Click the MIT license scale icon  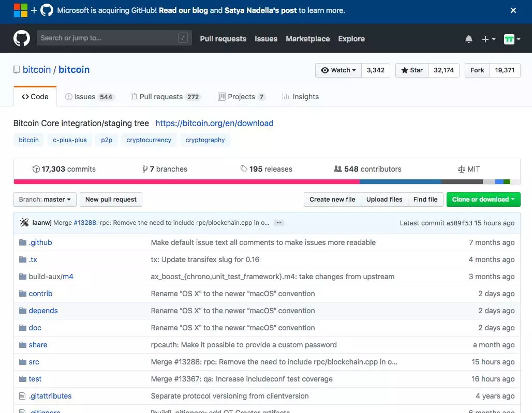[461, 169]
